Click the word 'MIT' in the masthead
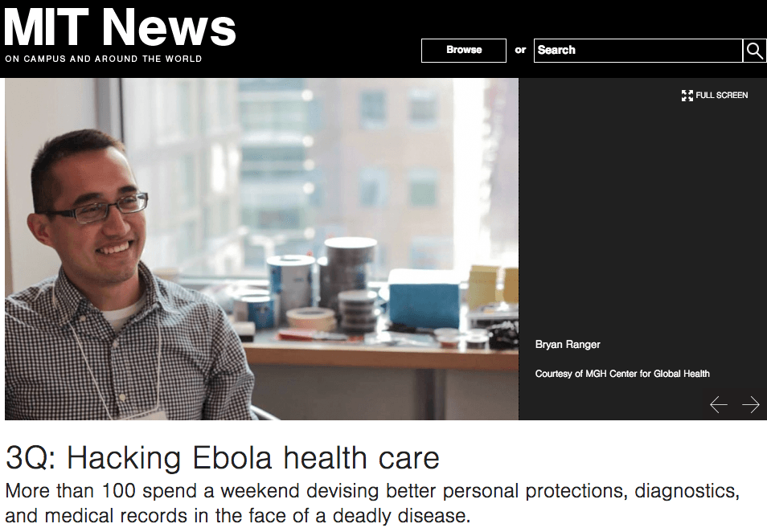Image resolution: width=767 pixels, height=532 pixels. click(47, 27)
